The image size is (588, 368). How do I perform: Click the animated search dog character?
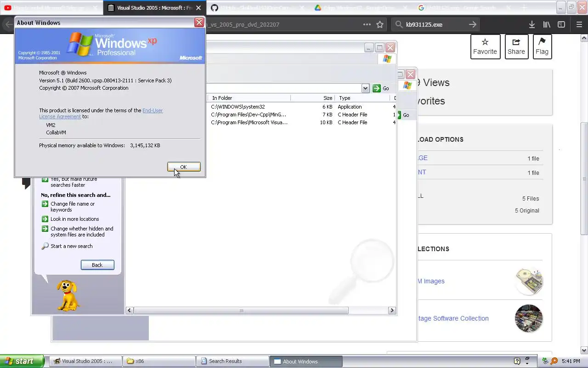point(68,295)
